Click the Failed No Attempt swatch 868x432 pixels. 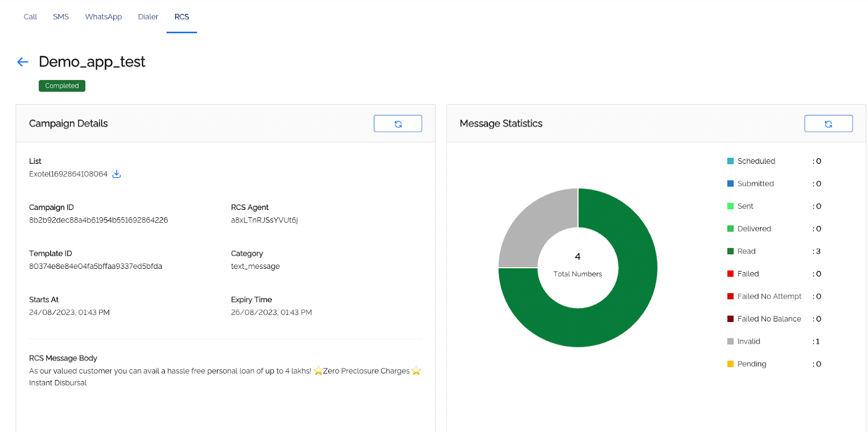pyautogui.click(x=730, y=296)
